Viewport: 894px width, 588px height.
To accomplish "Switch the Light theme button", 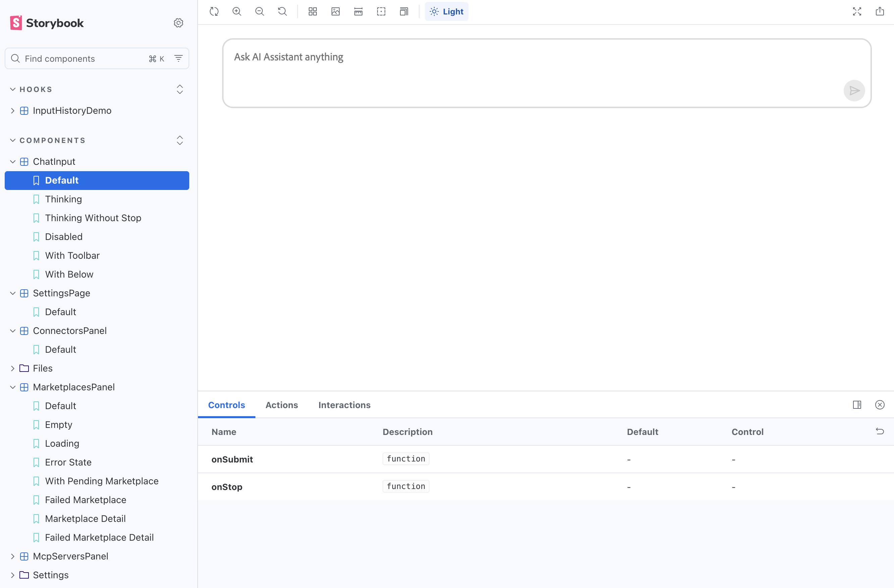I will click(x=447, y=12).
